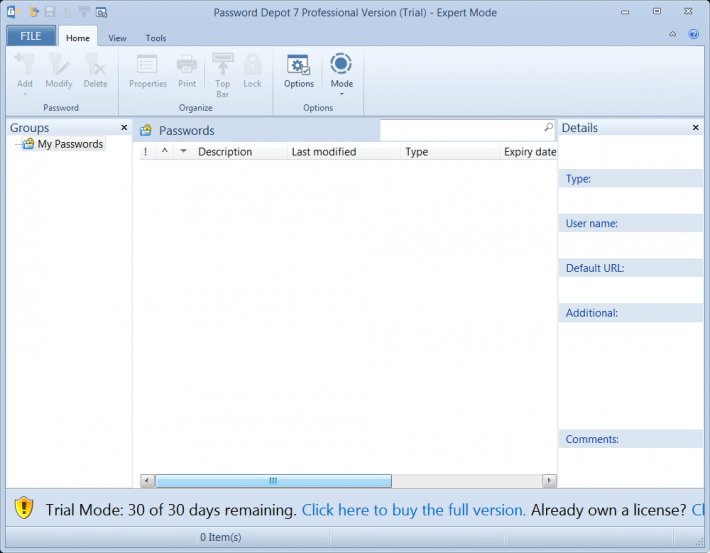Open the database manager from quick access toolbar
The height and width of the screenshot is (553, 710).
point(34,12)
